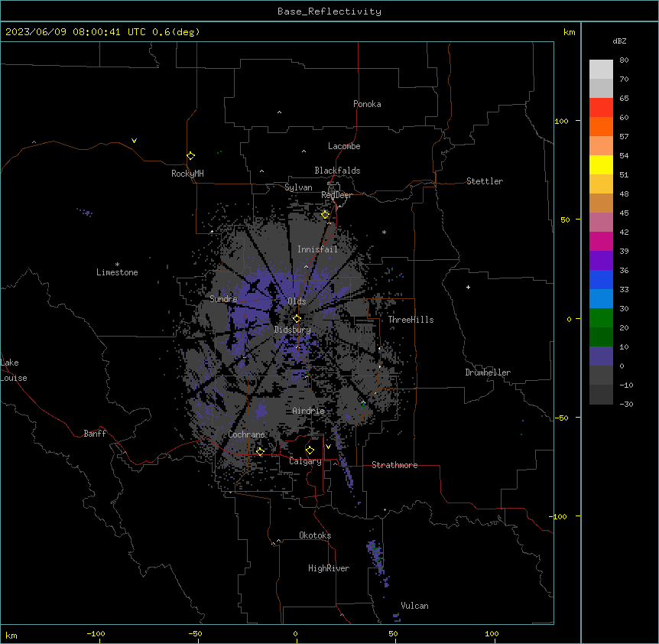Click the 100 km tick on right axis
The width and height of the screenshot is (659, 644).
point(561,121)
